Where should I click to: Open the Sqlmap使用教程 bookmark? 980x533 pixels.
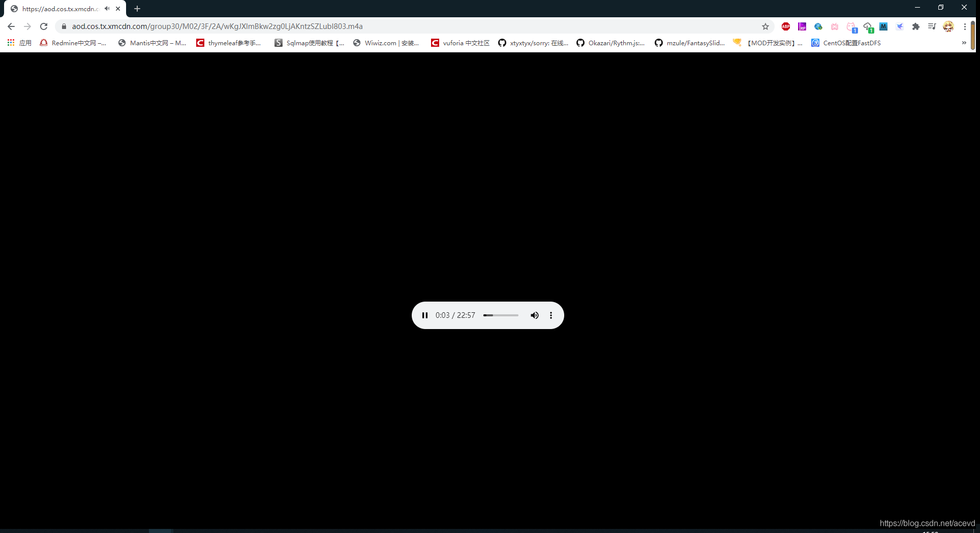[310, 43]
